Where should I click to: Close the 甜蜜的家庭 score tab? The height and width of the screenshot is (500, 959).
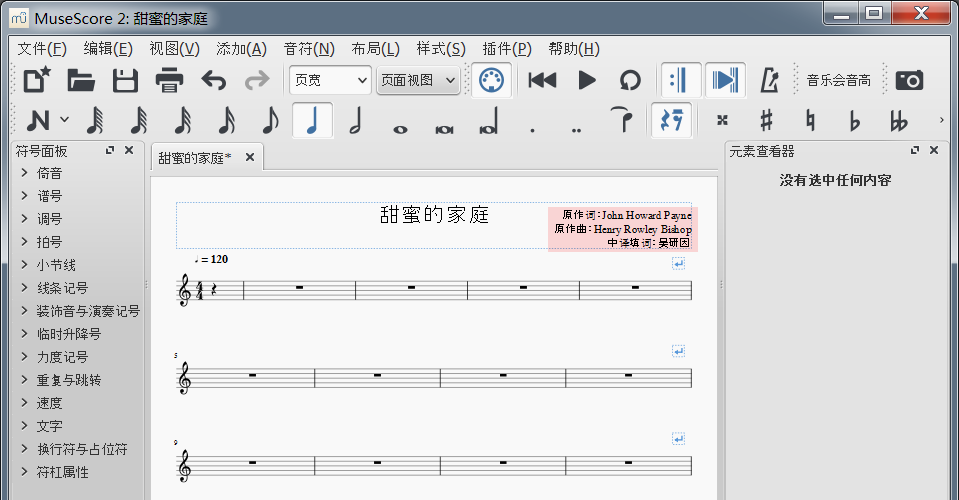coord(250,157)
